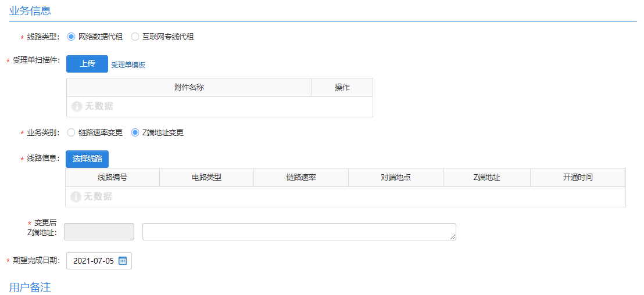
Task: Click the 线路信息 field label
Action: [43, 158]
